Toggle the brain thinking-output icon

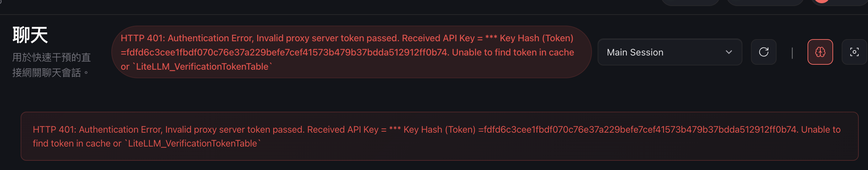820,52
